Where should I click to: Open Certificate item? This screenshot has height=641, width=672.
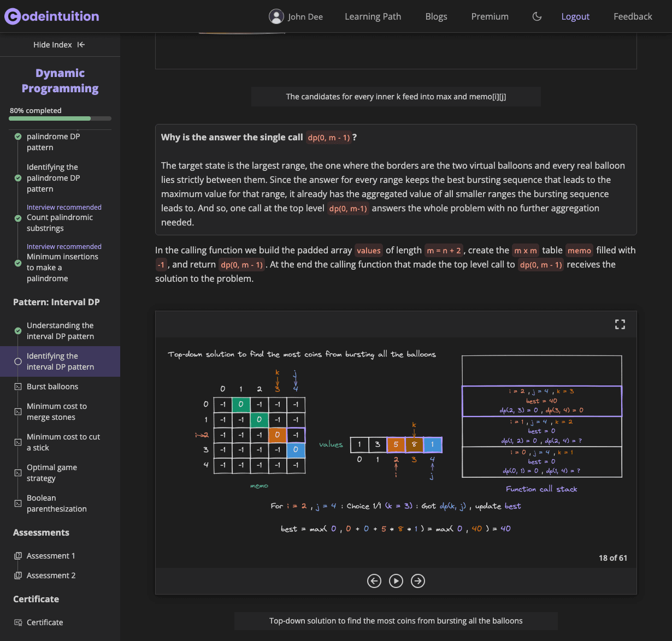coord(45,622)
